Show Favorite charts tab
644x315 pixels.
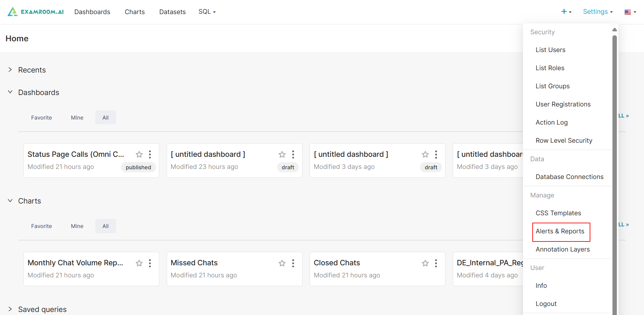pyautogui.click(x=42, y=226)
